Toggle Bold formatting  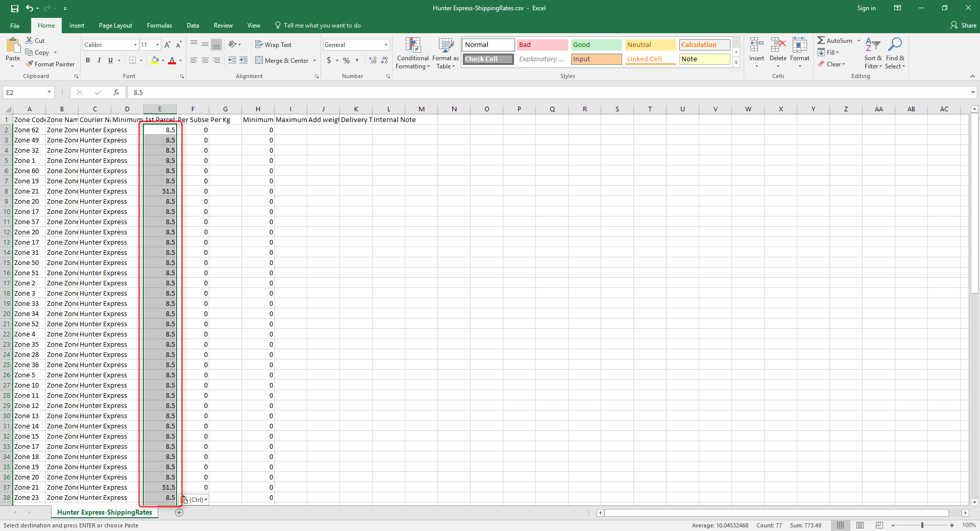tap(88, 60)
